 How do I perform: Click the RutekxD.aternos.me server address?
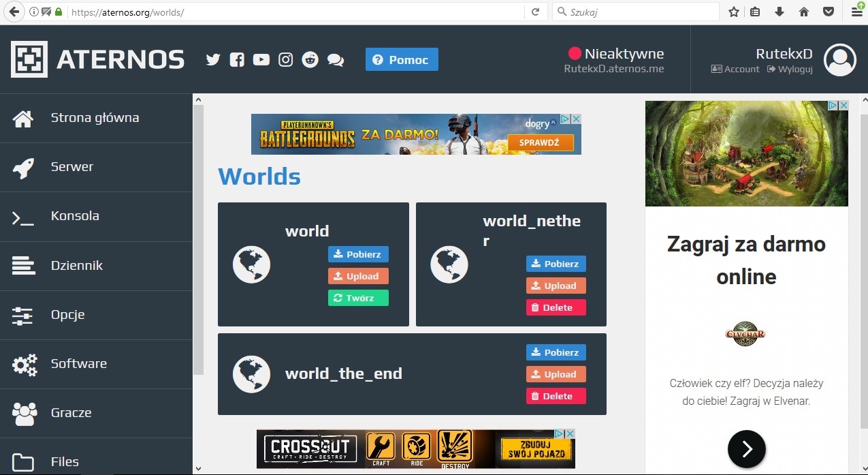tap(614, 69)
